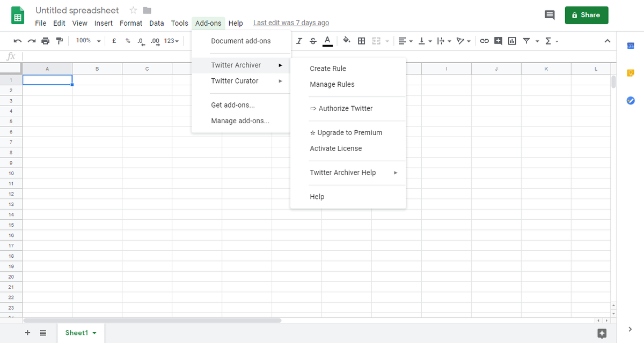644x343 pixels.
Task: Open the all sheets list icon
Action: [x=43, y=333]
